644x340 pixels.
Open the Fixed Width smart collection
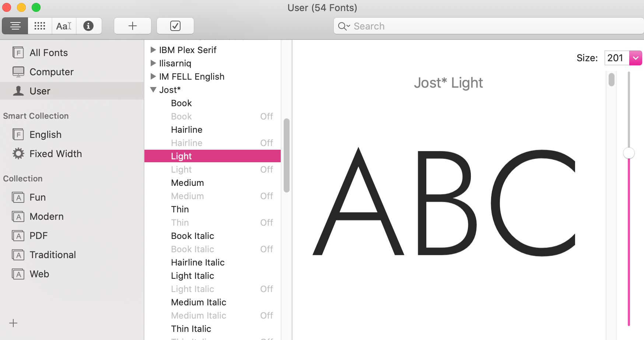(56, 153)
